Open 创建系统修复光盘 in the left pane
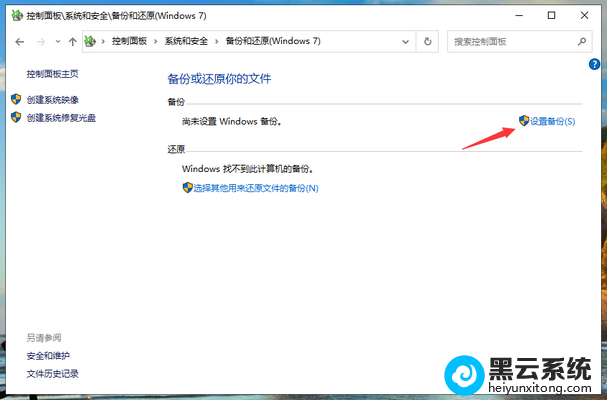This screenshot has width=607, height=400. tap(60, 117)
